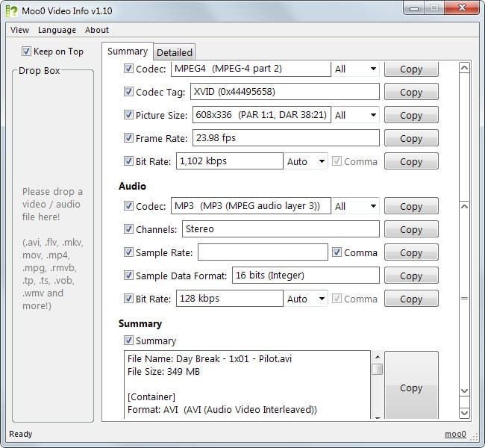Click the Channels Stereo field

pyautogui.click(x=281, y=229)
